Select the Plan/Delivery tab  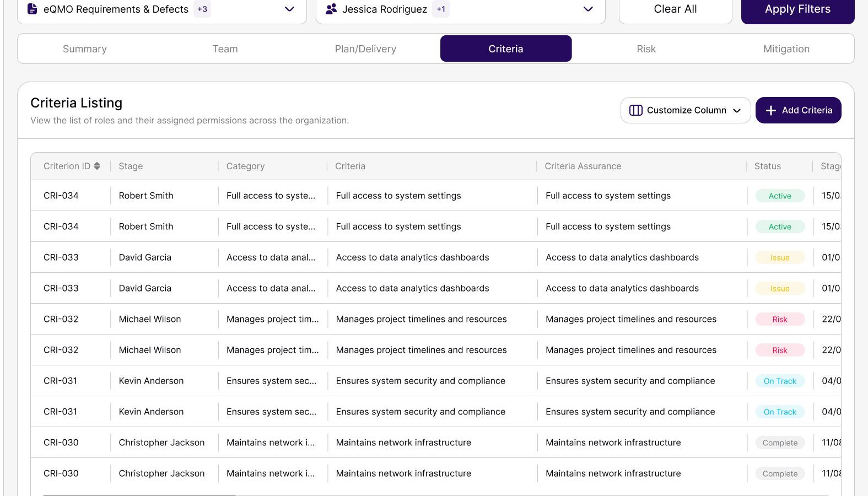[365, 48]
